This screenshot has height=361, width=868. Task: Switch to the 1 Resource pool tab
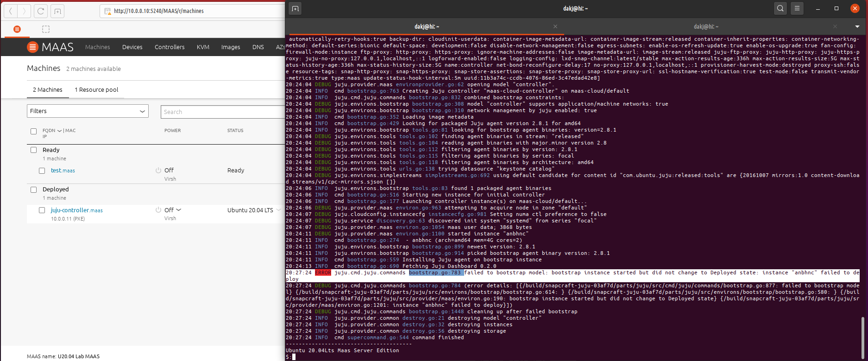click(96, 90)
